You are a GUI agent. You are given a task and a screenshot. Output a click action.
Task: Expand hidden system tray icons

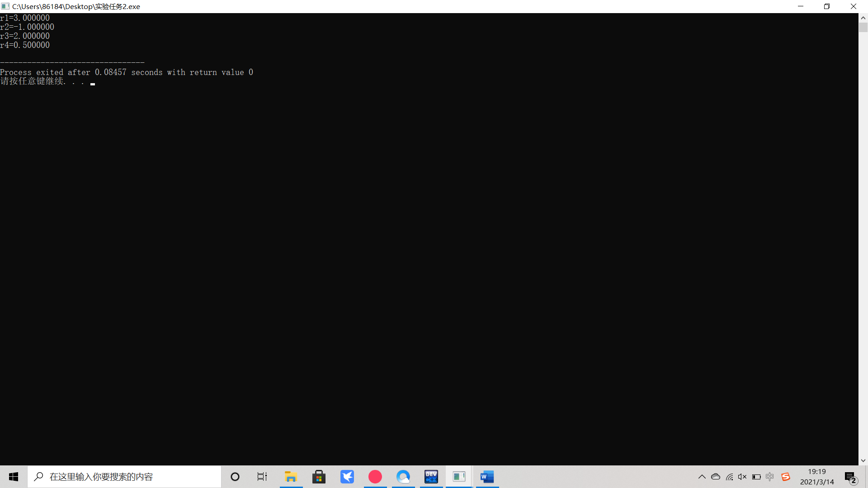(x=702, y=477)
